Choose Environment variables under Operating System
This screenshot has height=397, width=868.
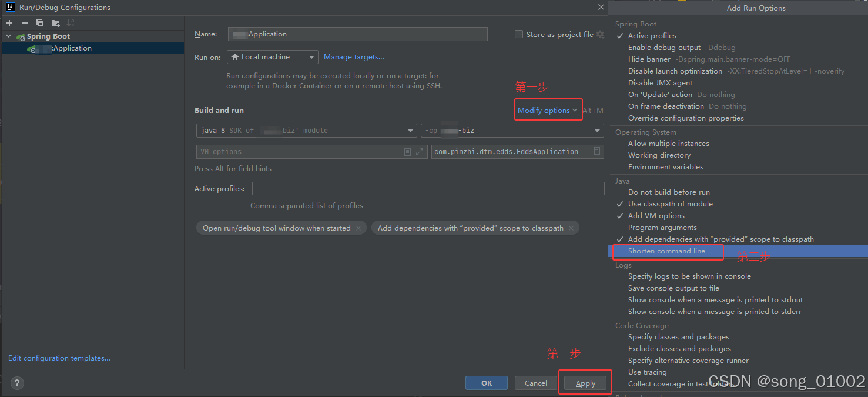665,166
